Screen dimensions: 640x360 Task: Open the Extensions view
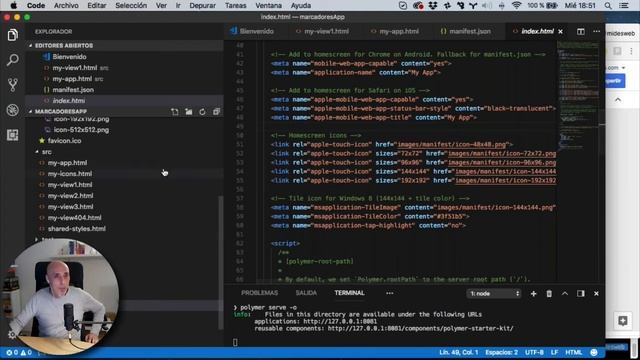(x=13, y=135)
